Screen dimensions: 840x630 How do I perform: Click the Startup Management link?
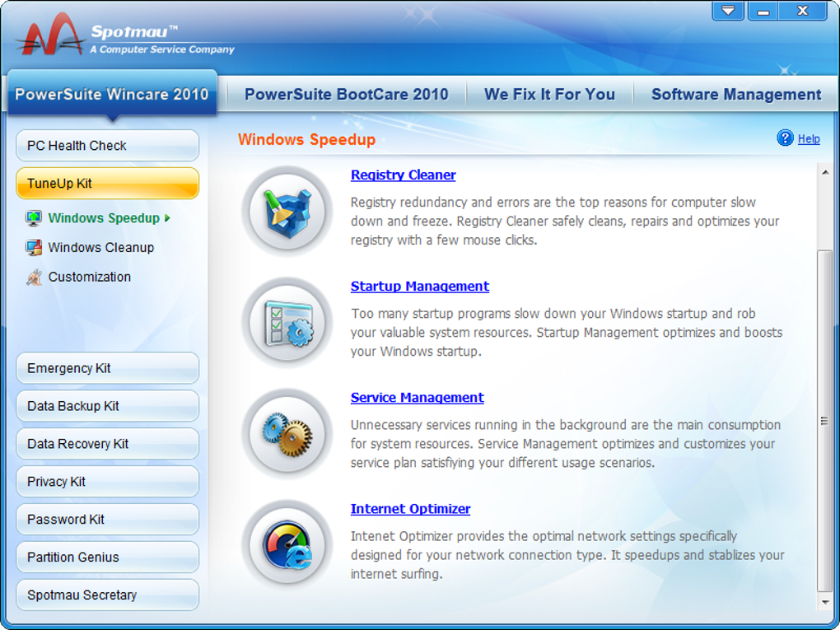click(x=419, y=287)
